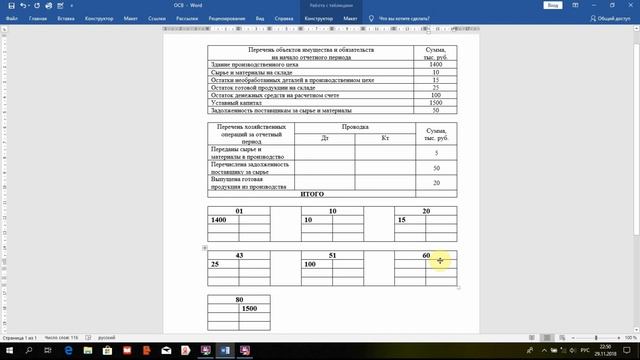This screenshot has height=360, width=640.
Task: Open Task View on the taskbar
Action: (48, 351)
